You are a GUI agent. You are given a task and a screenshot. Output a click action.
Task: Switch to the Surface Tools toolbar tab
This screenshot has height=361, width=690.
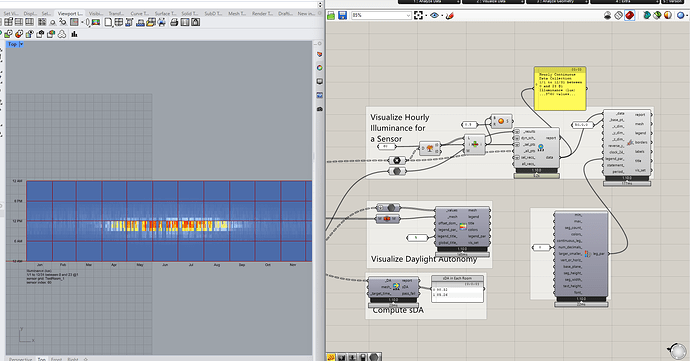coord(165,13)
